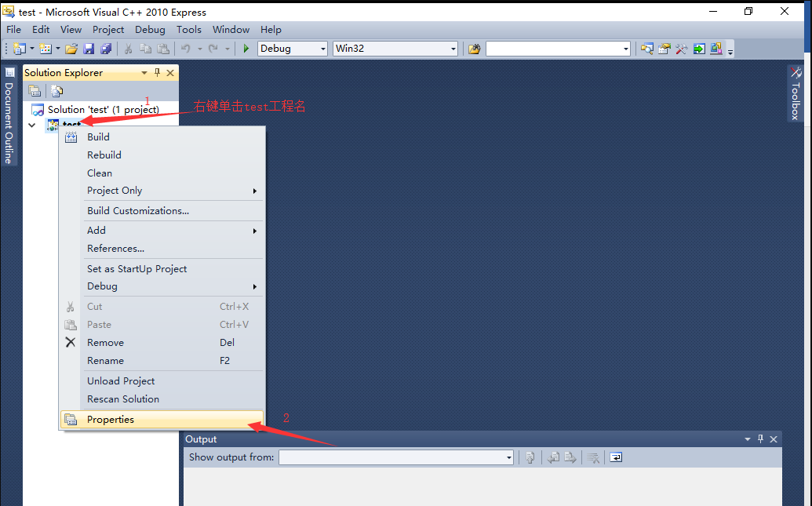The image size is (812, 506).
Task: Toggle auto-hide pin of Solution Explorer
Action: pyautogui.click(x=158, y=72)
